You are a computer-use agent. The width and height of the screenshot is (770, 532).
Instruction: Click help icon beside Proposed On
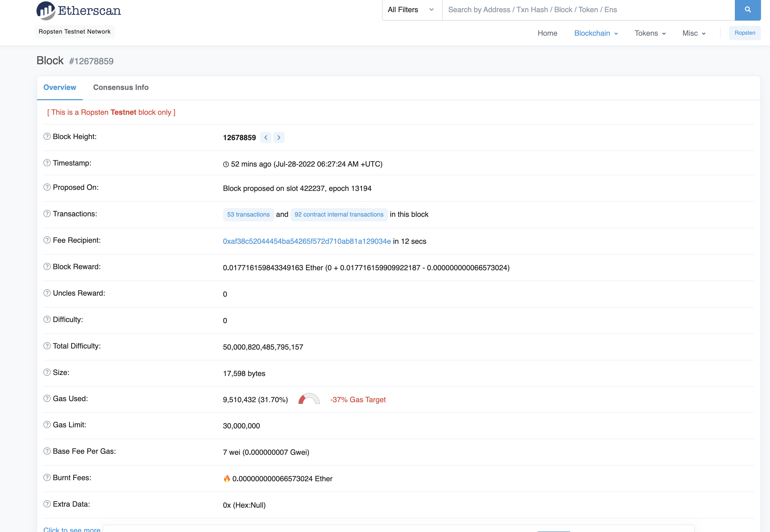(x=47, y=187)
